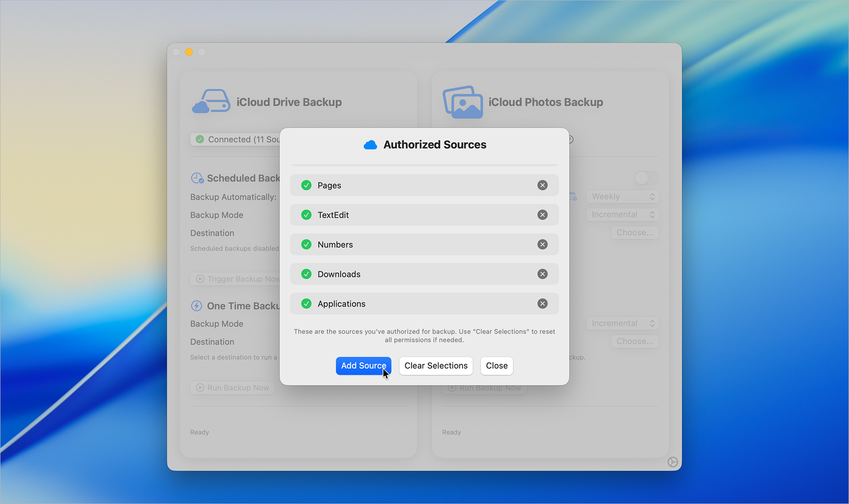This screenshot has width=849, height=504.
Task: Click Scheduled backups disabled note
Action: [x=234, y=248]
